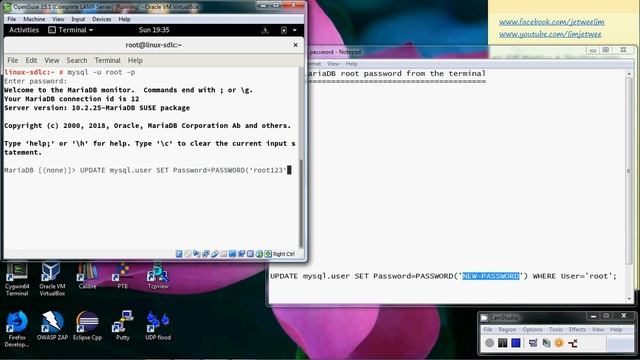Click the display indicator in VirtualBox status bar
Screen dimensions: 640x360
233,254
